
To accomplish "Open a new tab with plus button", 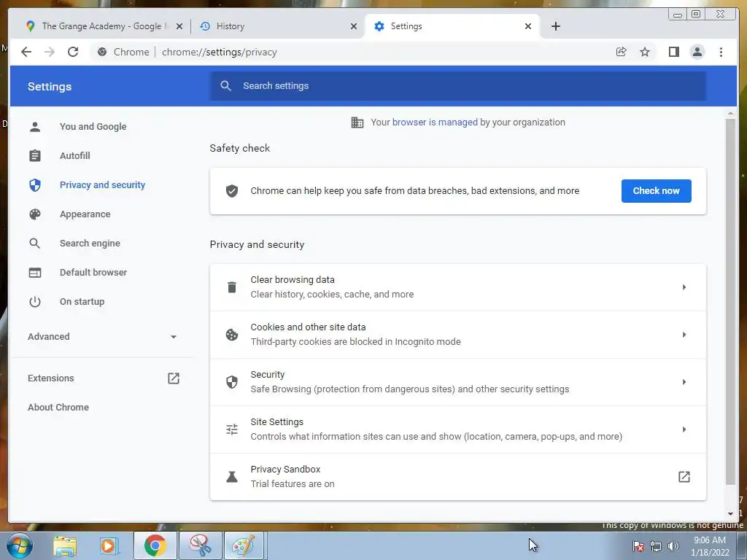I will 555,26.
